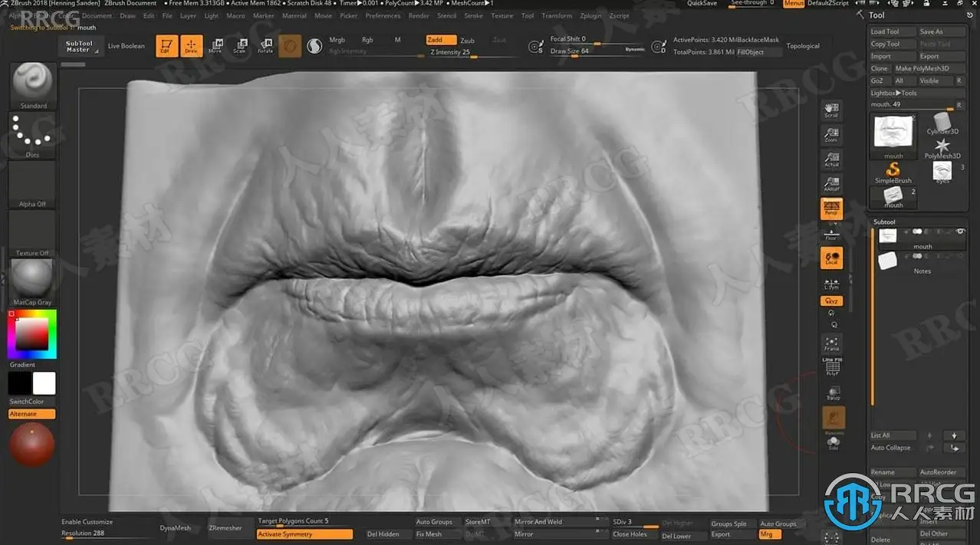Toggle Persp perspective view

pos(831,208)
